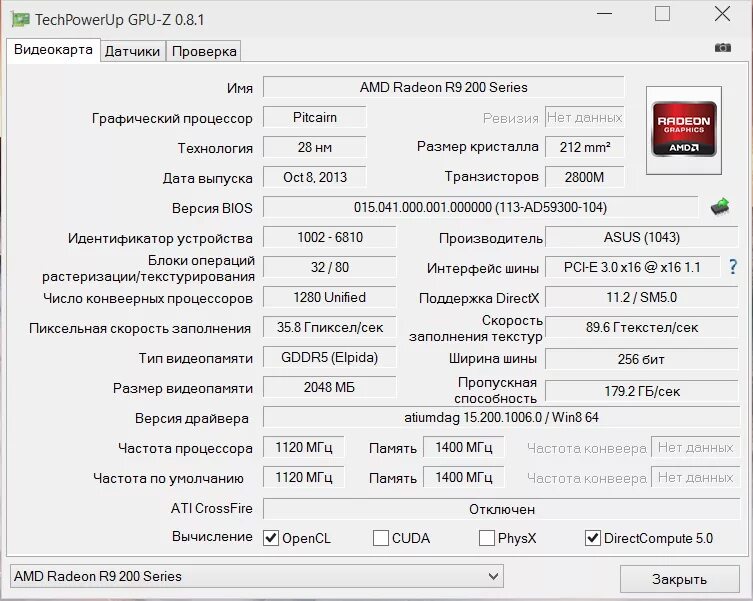The width and height of the screenshot is (753, 601).
Task: Close the GPU-Z window with X
Action: tap(722, 14)
